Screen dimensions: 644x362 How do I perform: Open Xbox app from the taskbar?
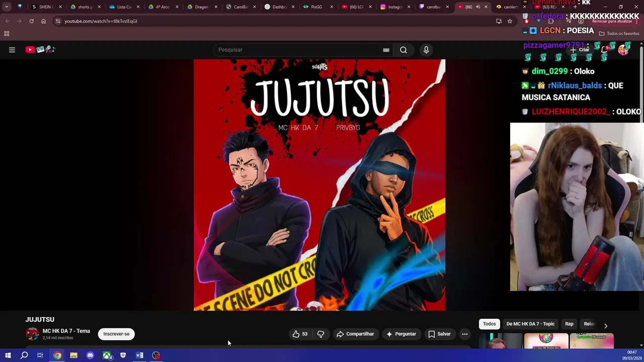tap(107, 355)
